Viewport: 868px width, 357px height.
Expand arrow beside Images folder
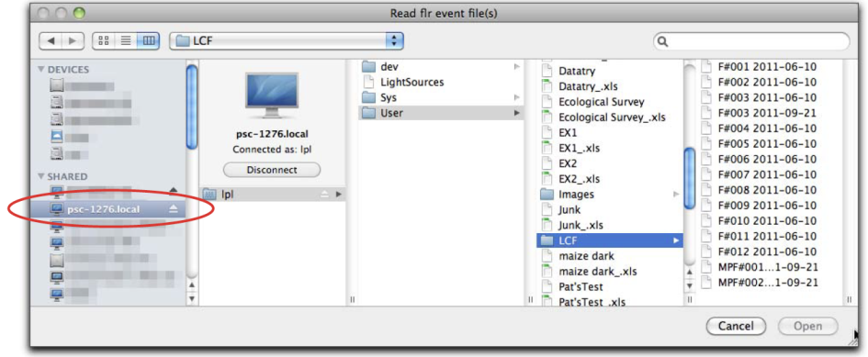676,195
